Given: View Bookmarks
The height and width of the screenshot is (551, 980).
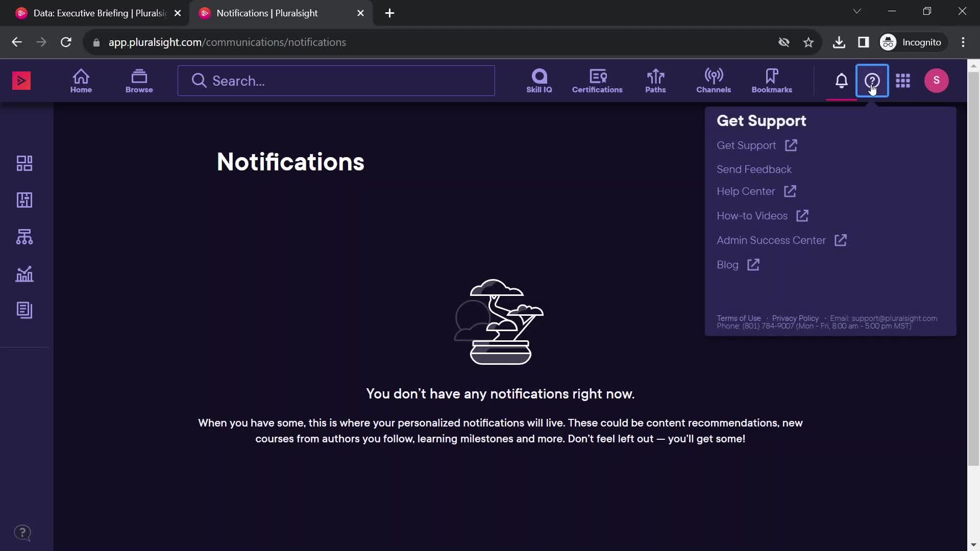Looking at the screenshot, I should tap(772, 80).
